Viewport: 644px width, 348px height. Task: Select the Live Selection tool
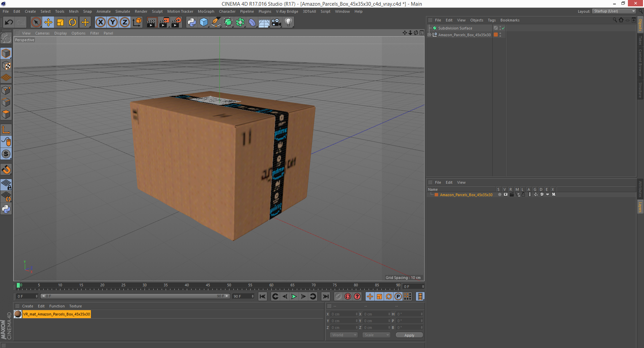pos(36,22)
